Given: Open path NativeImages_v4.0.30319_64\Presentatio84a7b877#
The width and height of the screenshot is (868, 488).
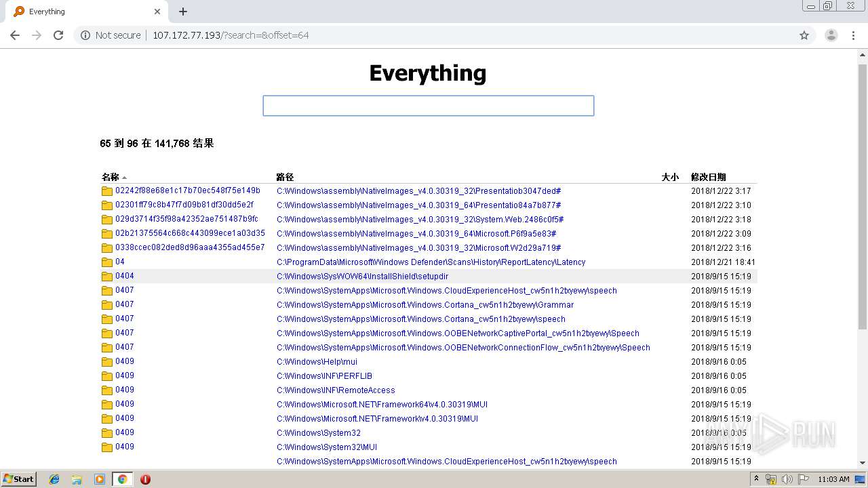Looking at the screenshot, I should click(419, 205).
